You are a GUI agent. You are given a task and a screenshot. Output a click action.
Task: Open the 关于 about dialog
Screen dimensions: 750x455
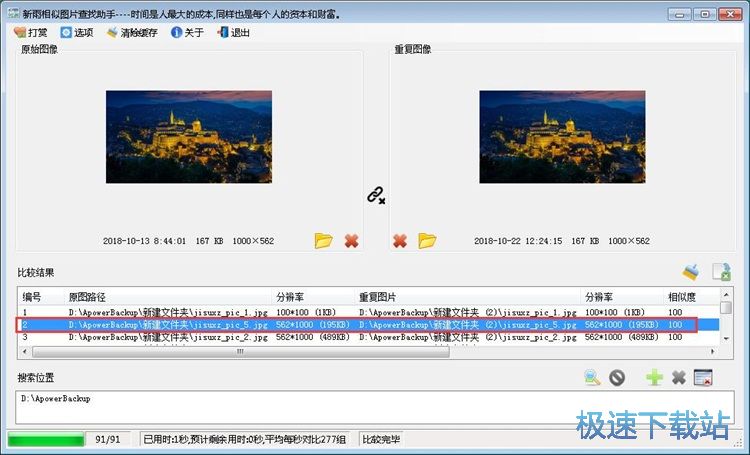tap(187, 33)
